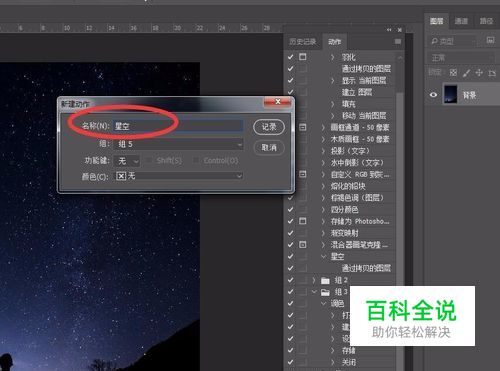Open the 颜色(C) dropdown
The width and height of the screenshot is (500, 371).
pyautogui.click(x=178, y=176)
